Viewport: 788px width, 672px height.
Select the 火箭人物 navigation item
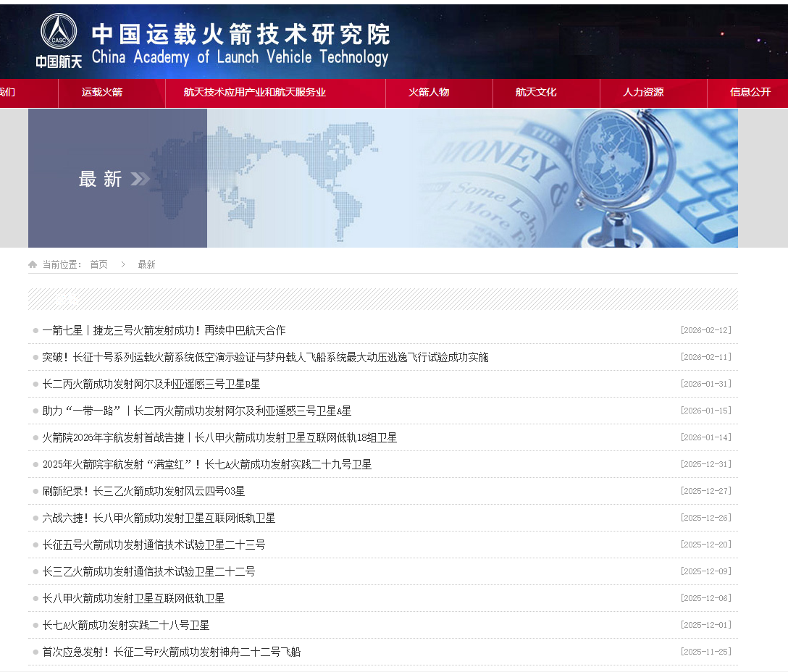click(429, 93)
